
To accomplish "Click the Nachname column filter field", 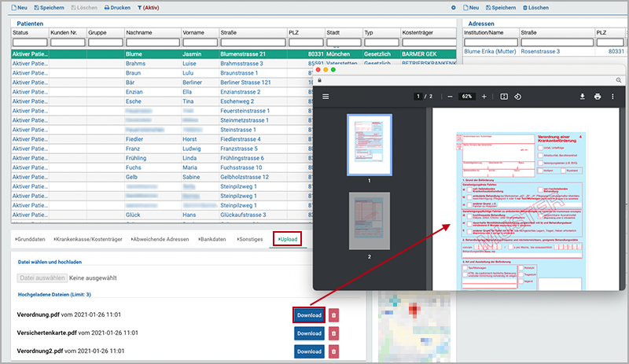I will click(x=152, y=42).
